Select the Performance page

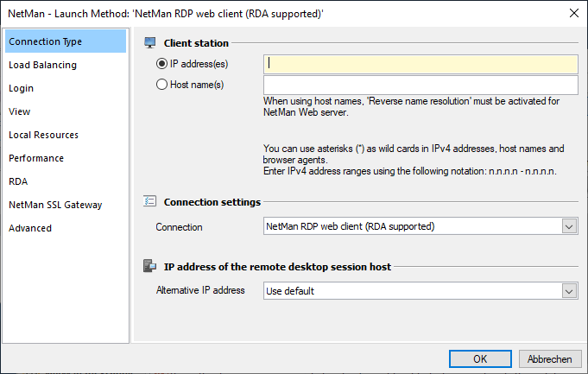[36, 158]
